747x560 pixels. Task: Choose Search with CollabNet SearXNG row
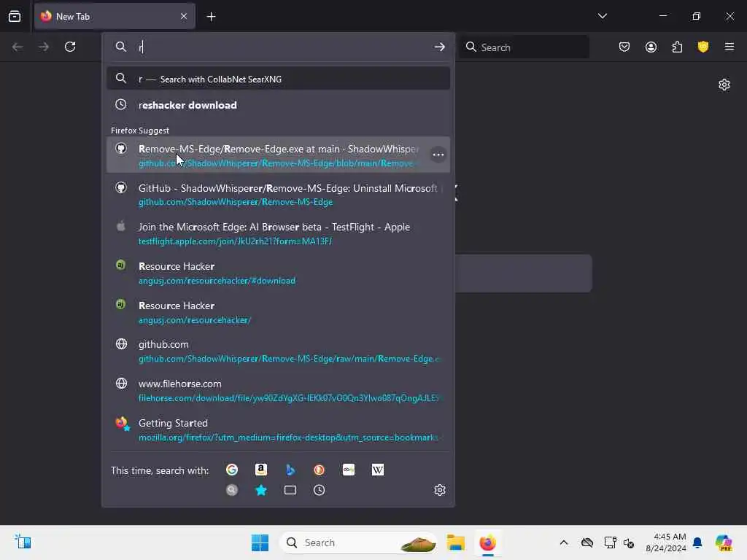coord(278,79)
